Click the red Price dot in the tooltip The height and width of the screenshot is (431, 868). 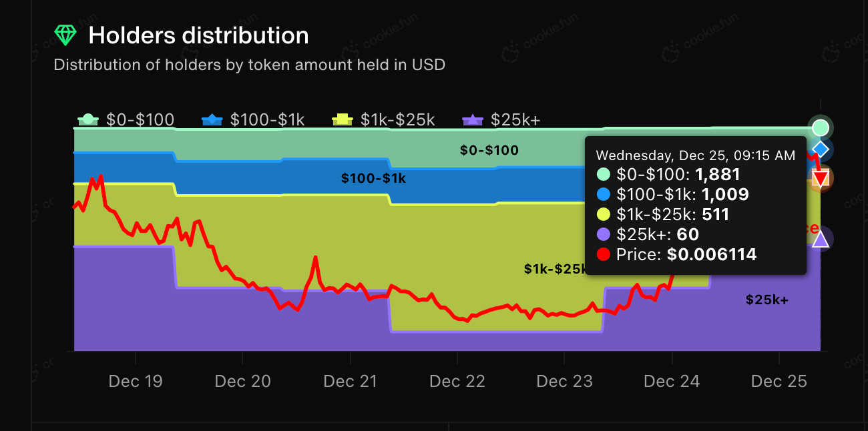603,254
